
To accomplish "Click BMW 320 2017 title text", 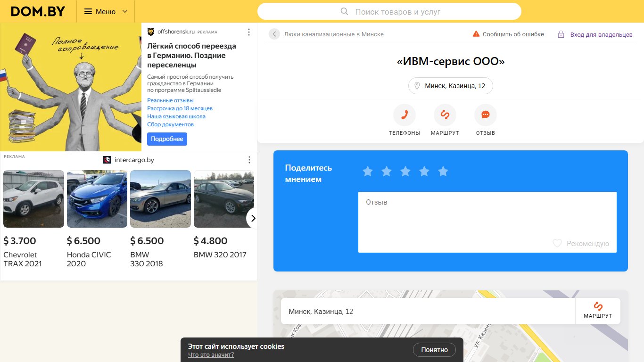I will pos(220,255).
